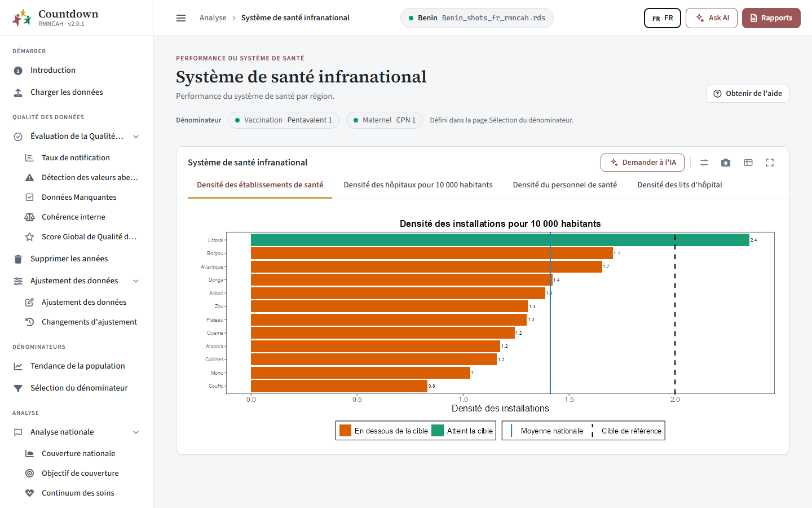Click the orange En dessous de la cible swatch
The height and width of the screenshot is (508, 812).
point(345,431)
